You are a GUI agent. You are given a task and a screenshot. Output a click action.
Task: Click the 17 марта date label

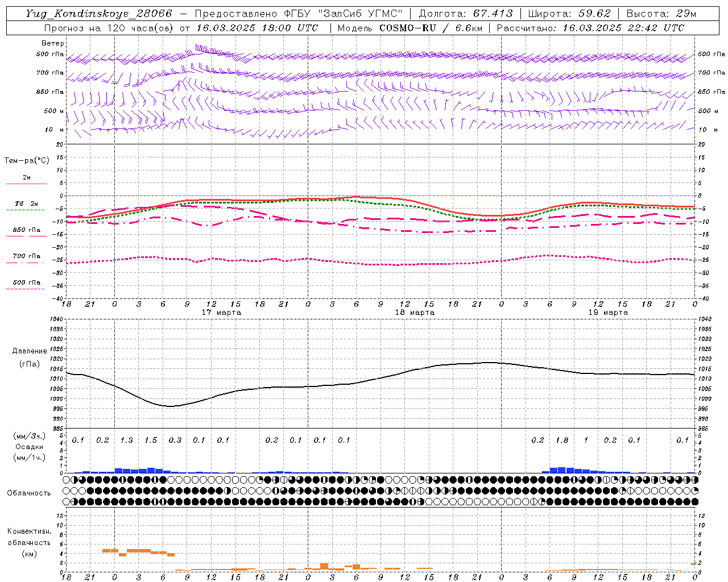(x=221, y=313)
